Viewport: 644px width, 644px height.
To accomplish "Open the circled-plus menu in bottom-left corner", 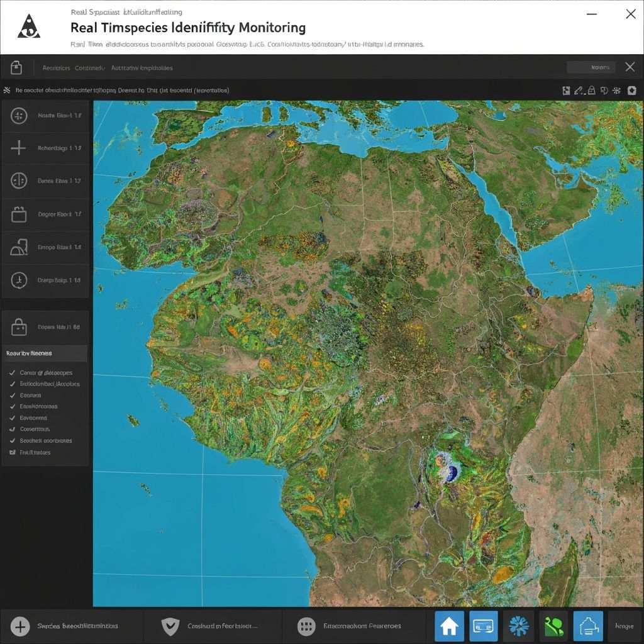I will pos(20,626).
